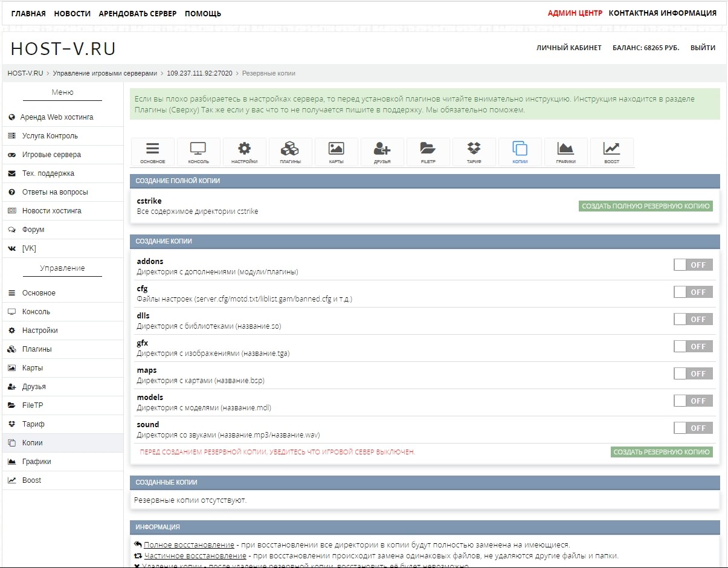The image size is (728, 568).
Task: Enable the sound directory switch
Action: [693, 428]
